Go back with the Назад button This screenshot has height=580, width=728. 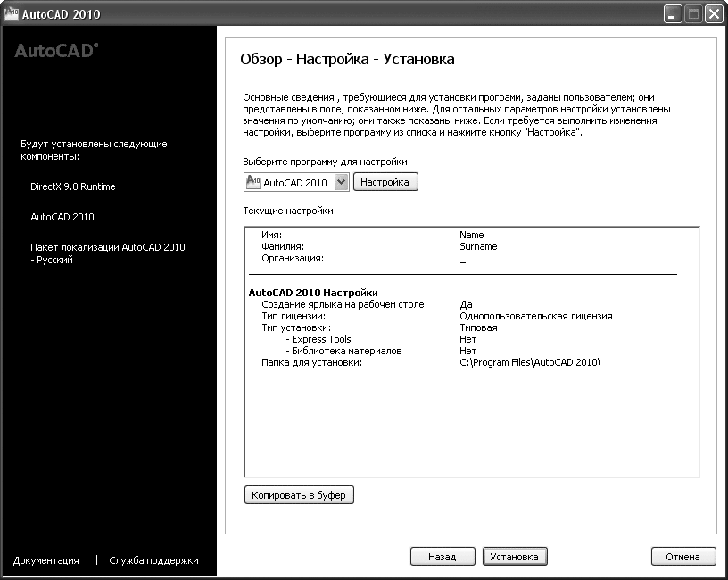pos(442,556)
